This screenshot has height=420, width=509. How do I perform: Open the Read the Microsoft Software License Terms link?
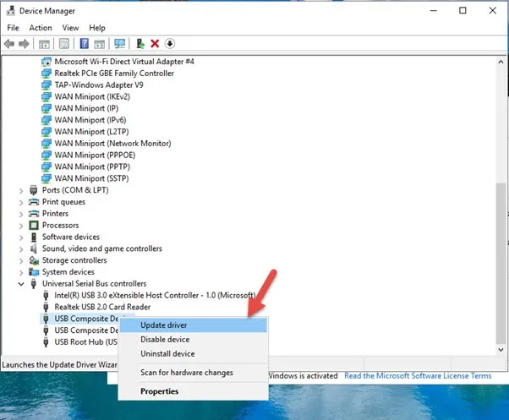[418, 376]
